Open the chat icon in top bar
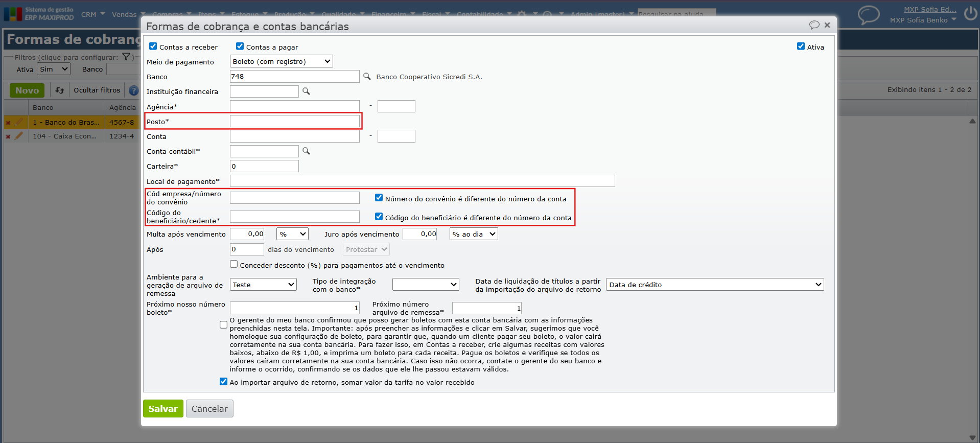The height and width of the screenshot is (443, 980). coord(868,15)
